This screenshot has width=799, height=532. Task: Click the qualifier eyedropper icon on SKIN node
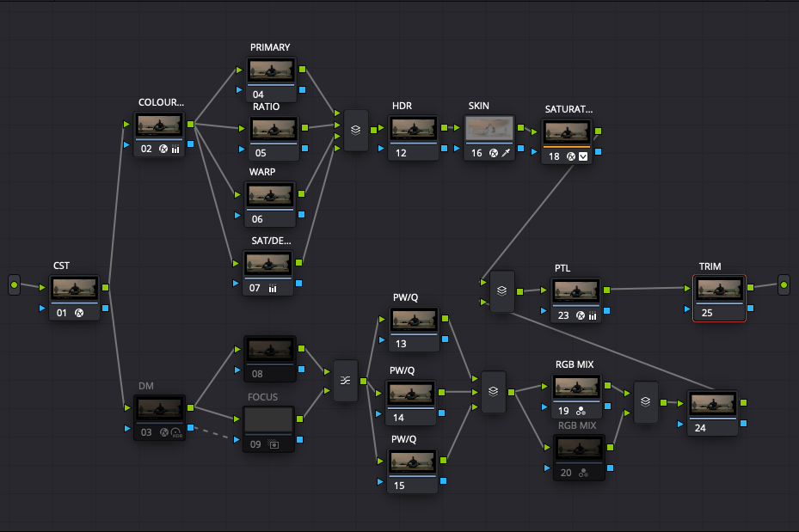(507, 153)
